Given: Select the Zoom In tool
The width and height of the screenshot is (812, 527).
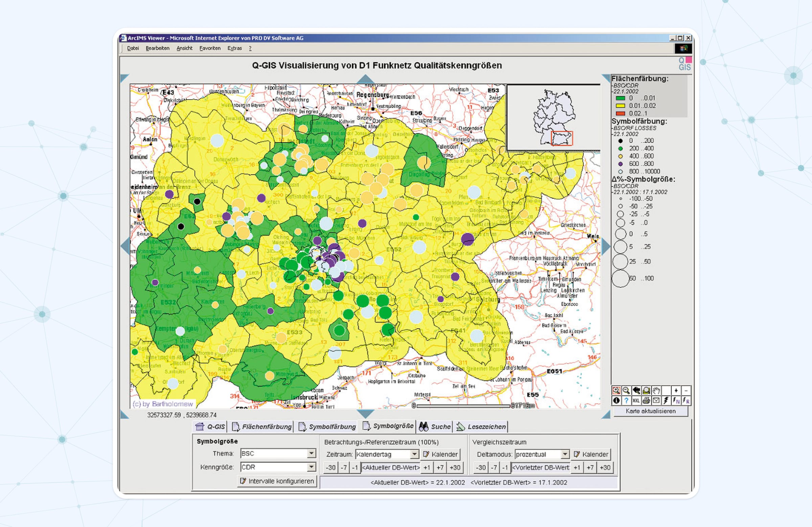Looking at the screenshot, I should (x=616, y=391).
